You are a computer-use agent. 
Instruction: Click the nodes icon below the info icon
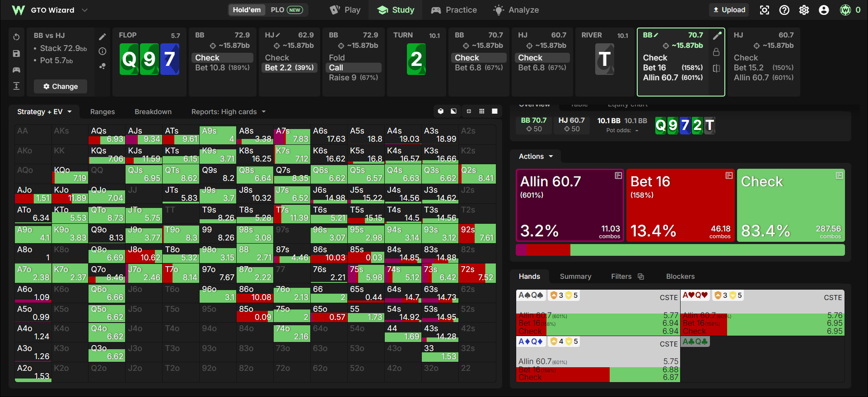(x=103, y=66)
